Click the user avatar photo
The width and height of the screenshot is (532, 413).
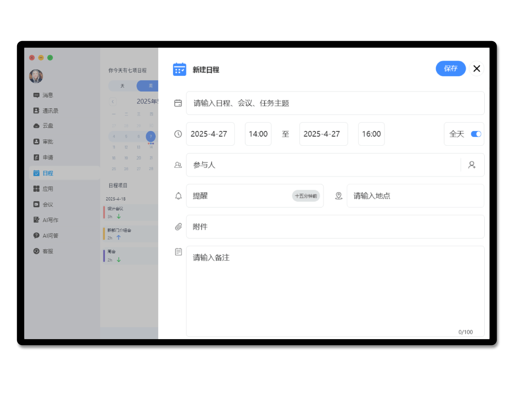click(36, 76)
